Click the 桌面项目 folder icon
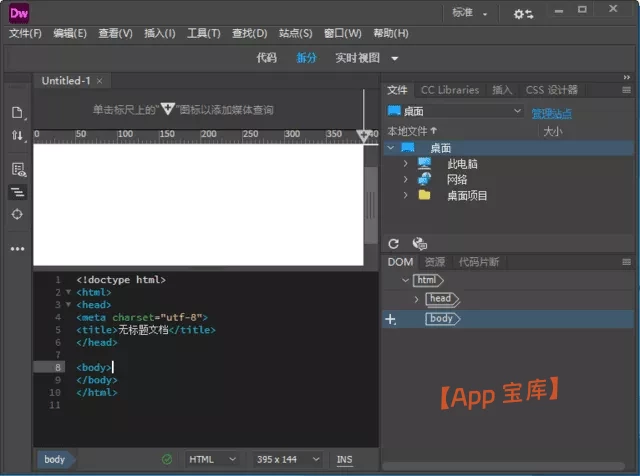This screenshot has width=640, height=476. tap(424, 195)
